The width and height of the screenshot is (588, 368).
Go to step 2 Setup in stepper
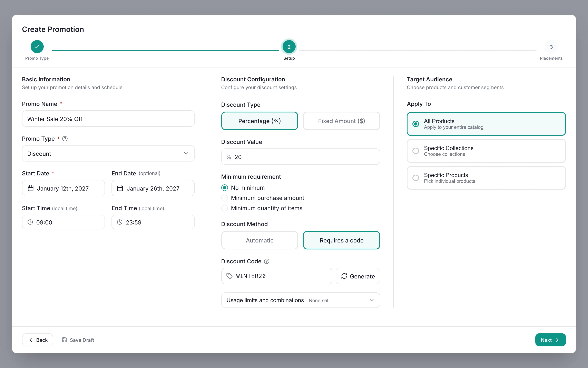(x=289, y=46)
